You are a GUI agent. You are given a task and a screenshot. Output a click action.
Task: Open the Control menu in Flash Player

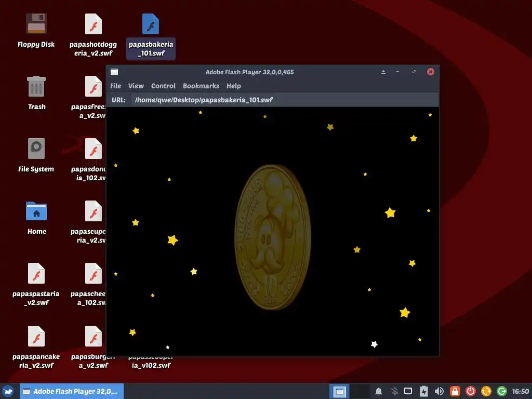pyautogui.click(x=163, y=86)
